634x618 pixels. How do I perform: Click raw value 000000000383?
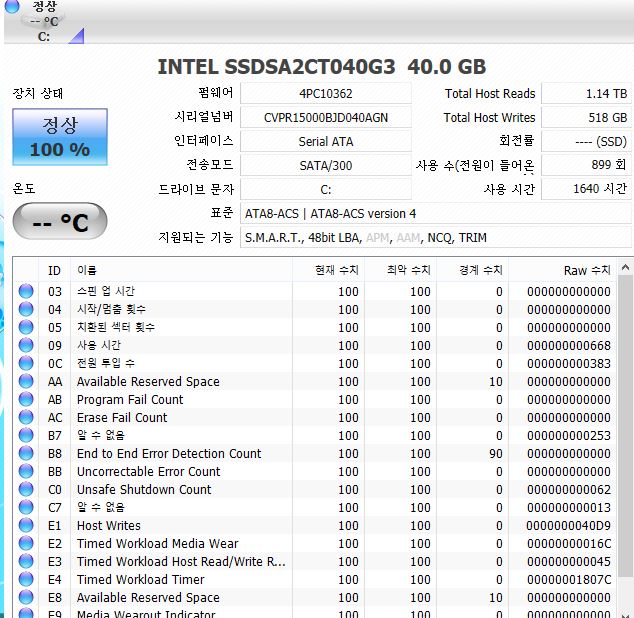coord(568,363)
